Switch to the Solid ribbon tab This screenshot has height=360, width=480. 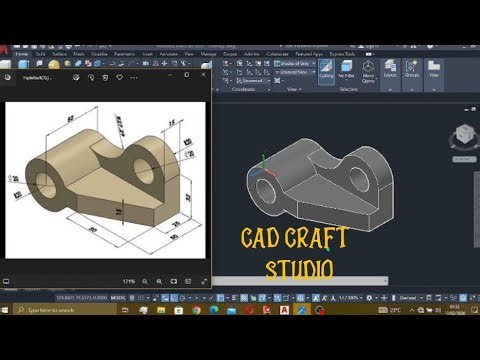pyautogui.click(x=40, y=54)
